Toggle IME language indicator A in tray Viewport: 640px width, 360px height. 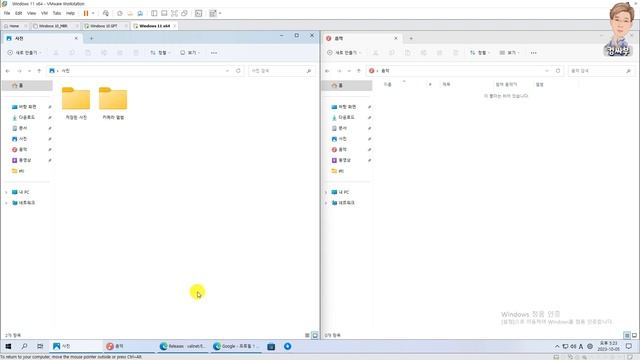tap(581, 347)
